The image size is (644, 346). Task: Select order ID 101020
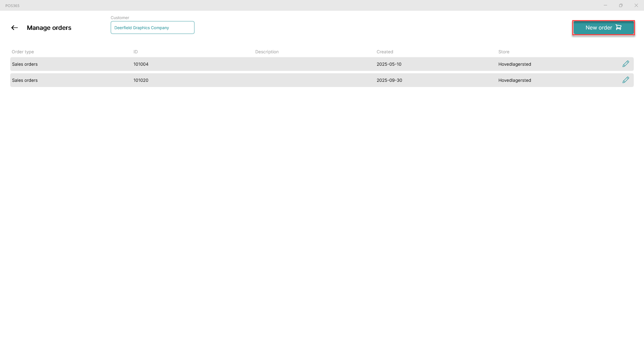[141, 80]
